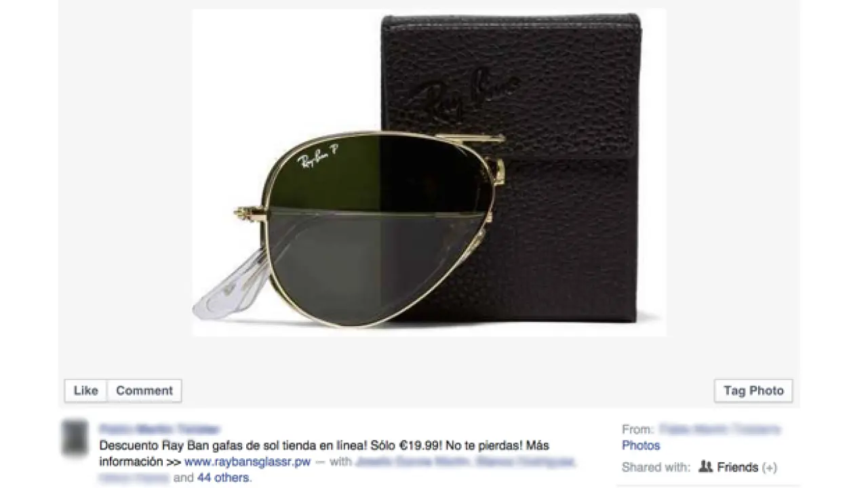Open the 44 others tagged list
868x488 pixels.
(223, 478)
